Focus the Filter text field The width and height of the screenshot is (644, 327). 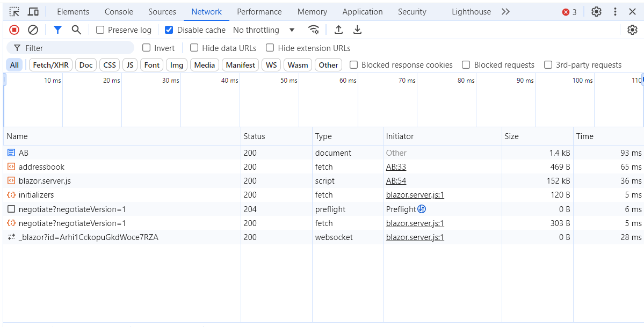point(70,48)
